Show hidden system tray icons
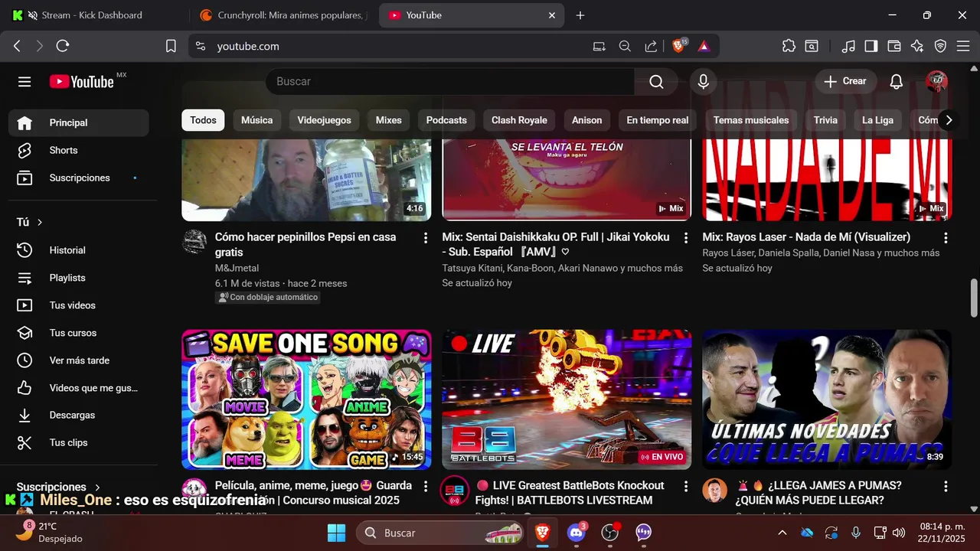 pyautogui.click(x=782, y=533)
